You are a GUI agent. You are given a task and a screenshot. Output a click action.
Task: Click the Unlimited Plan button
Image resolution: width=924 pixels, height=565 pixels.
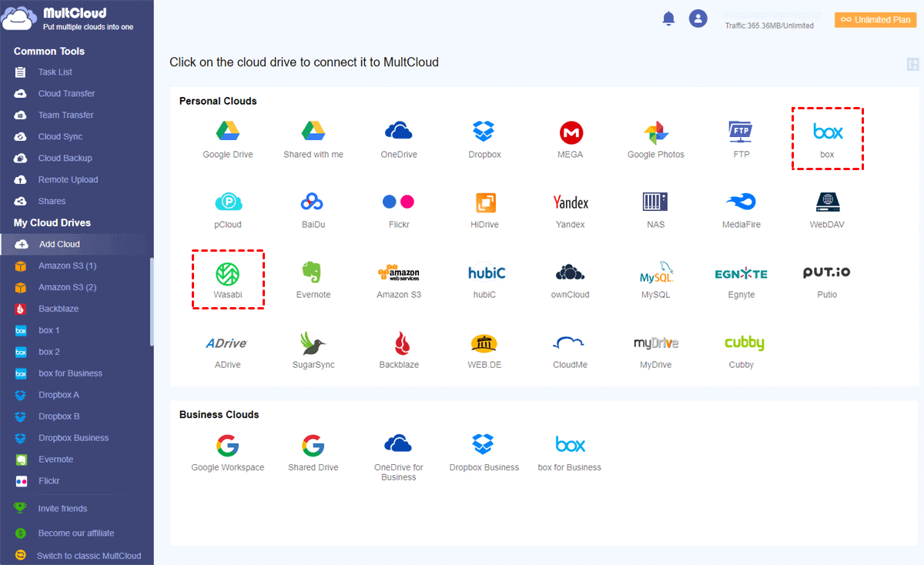876,20
